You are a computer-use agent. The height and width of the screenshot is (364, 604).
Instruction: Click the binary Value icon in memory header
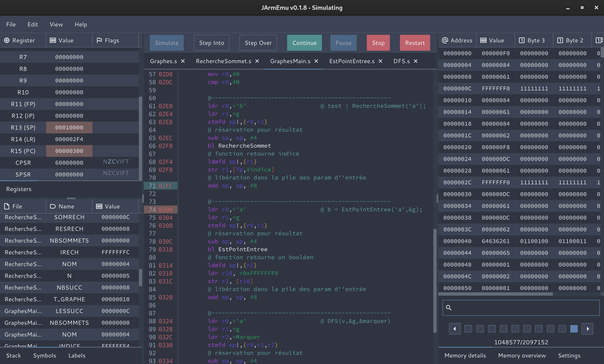[483, 40]
